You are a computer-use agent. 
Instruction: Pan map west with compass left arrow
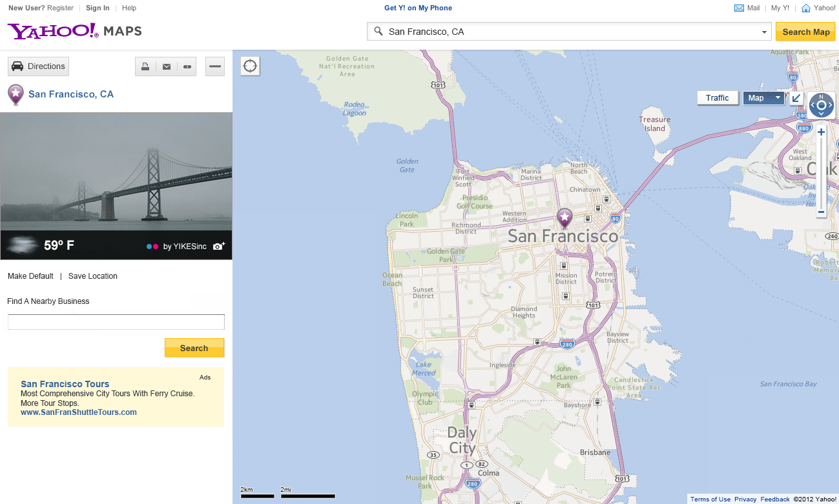(813, 105)
